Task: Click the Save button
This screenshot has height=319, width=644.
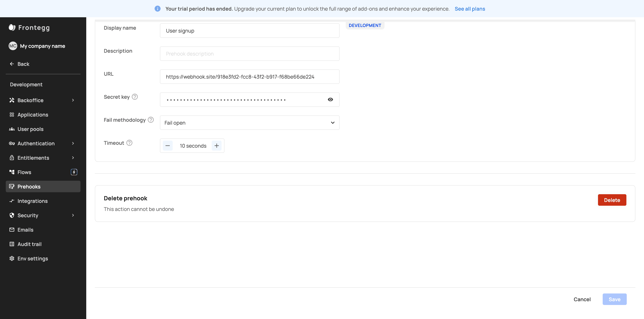Action: click(615, 299)
